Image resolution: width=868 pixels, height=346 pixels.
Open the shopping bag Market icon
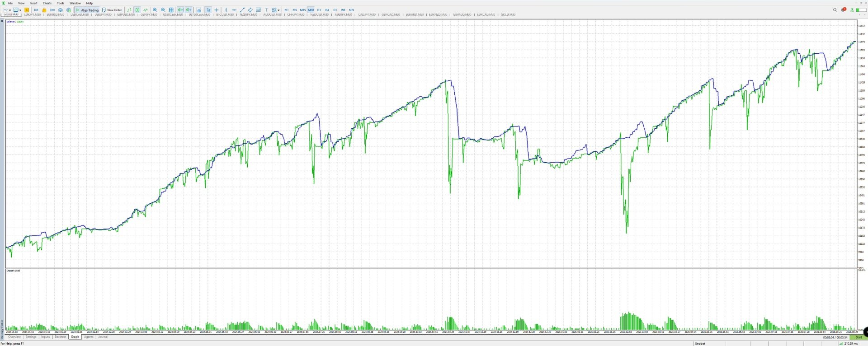click(44, 10)
